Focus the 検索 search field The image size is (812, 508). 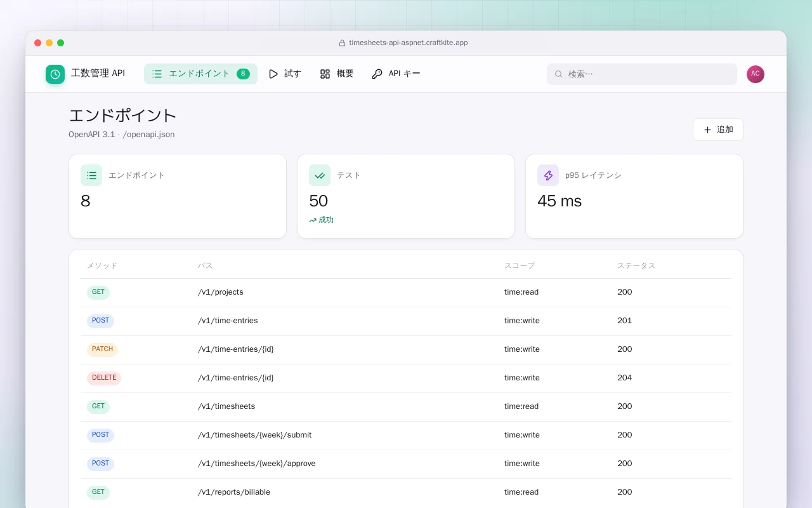(x=642, y=74)
